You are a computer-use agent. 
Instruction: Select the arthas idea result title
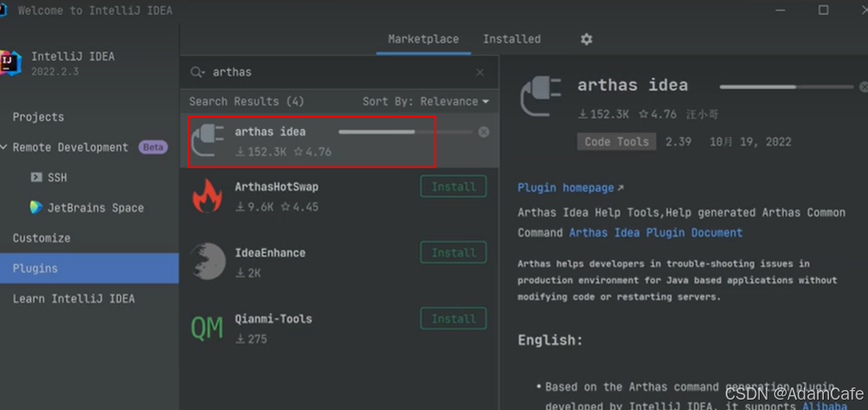click(271, 133)
